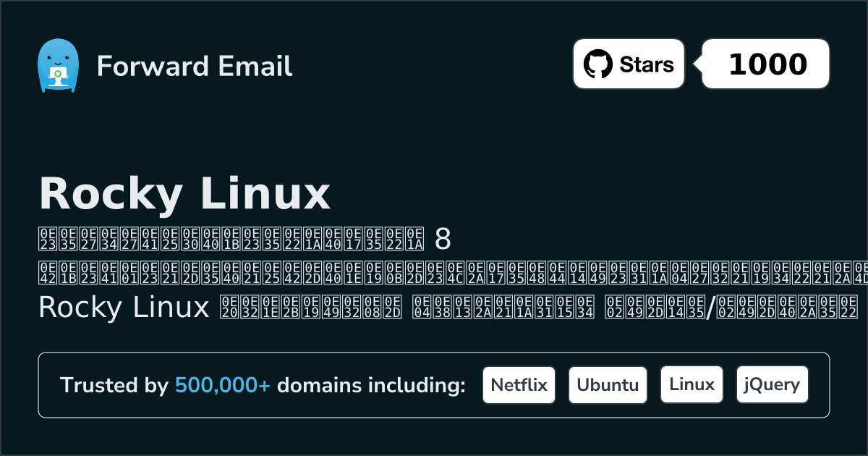The height and width of the screenshot is (456, 868).
Task: Click the number 8 in the subtitle
Action: pyautogui.click(x=443, y=237)
